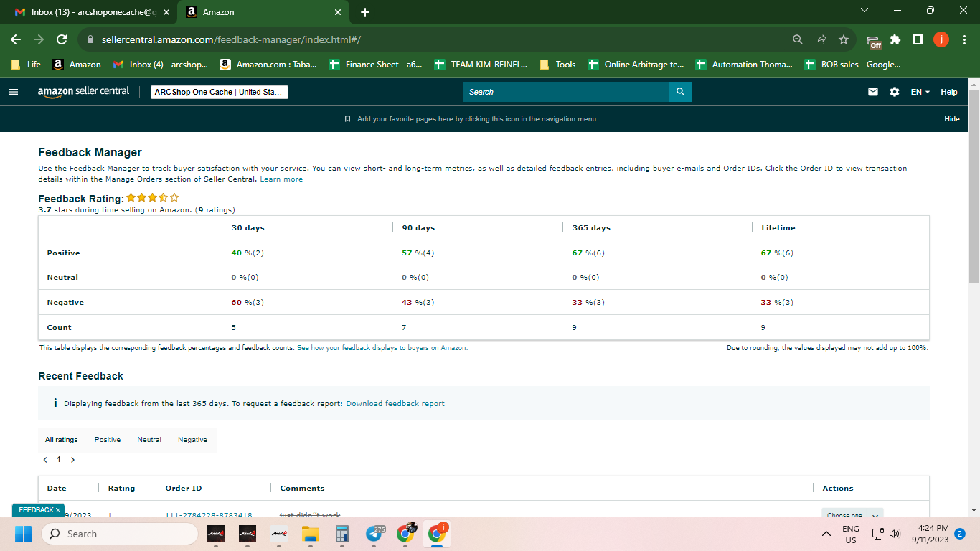Click the magnifier search button in Seller Central

point(680,92)
